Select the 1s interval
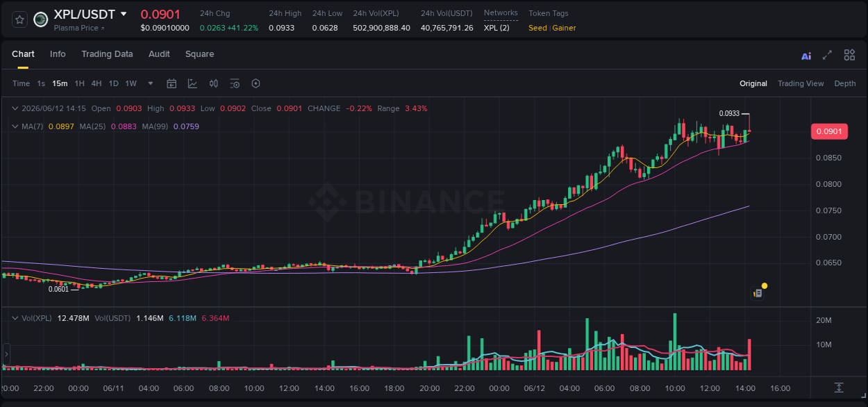Image resolution: width=868 pixels, height=407 pixels. 41,83
